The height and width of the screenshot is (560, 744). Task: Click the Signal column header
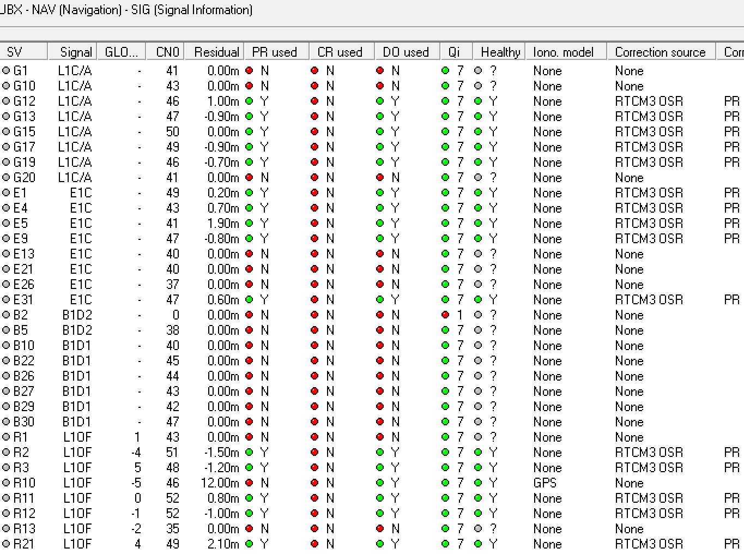click(75, 52)
